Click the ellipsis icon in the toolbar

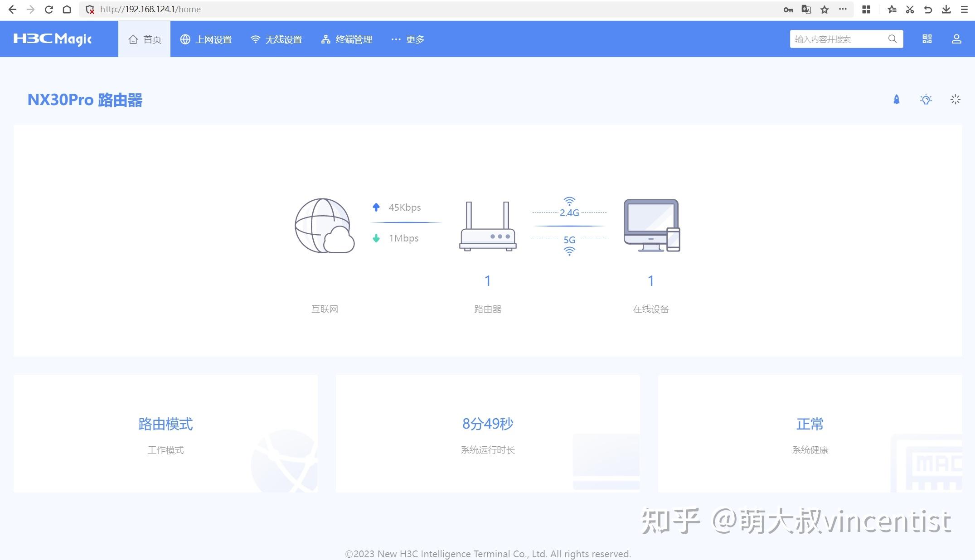click(x=843, y=9)
